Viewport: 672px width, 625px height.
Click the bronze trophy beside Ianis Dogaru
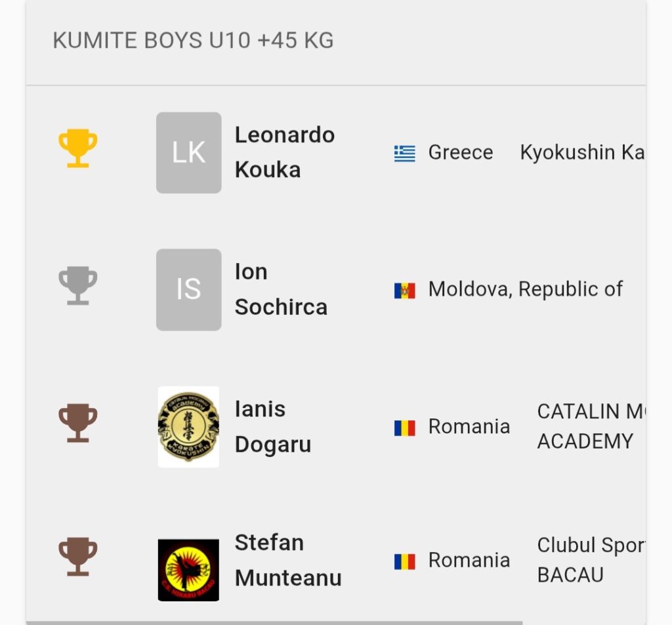click(x=78, y=423)
